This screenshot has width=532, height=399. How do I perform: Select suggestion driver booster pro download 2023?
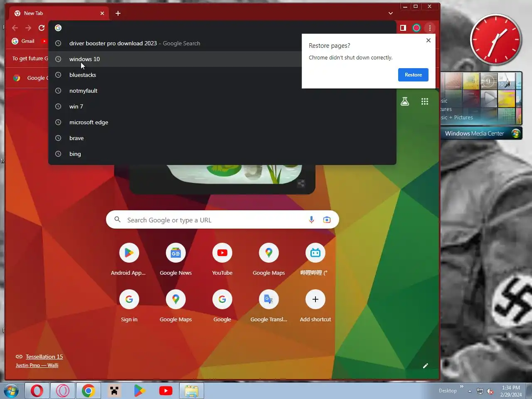click(x=222, y=43)
